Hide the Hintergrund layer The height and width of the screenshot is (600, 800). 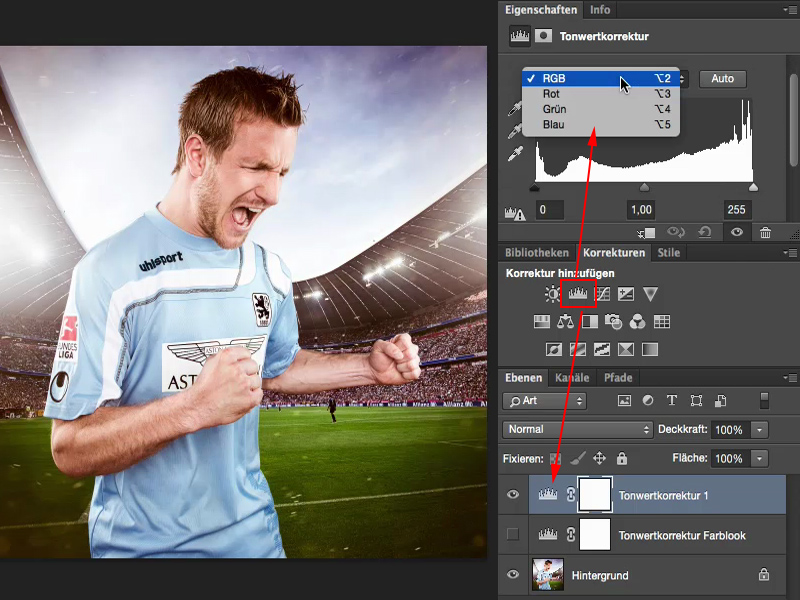(x=513, y=574)
